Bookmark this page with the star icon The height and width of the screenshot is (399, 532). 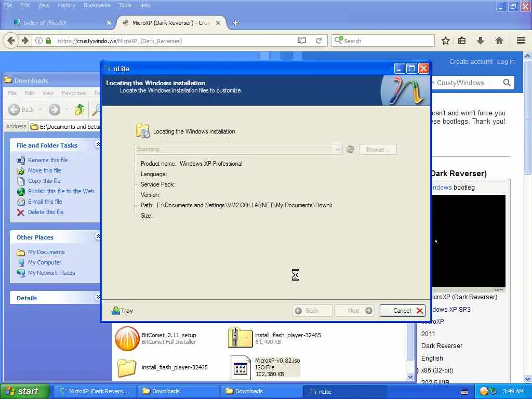(x=445, y=41)
